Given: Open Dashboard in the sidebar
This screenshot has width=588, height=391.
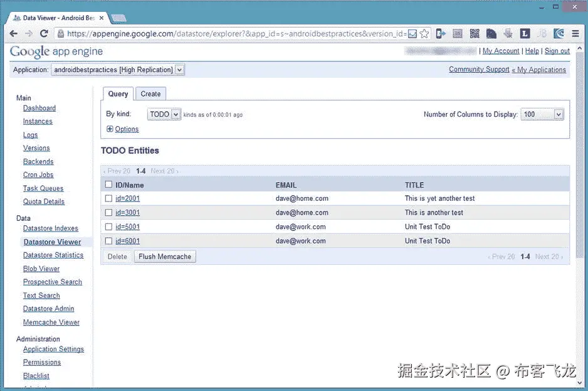Looking at the screenshot, I should tap(39, 108).
